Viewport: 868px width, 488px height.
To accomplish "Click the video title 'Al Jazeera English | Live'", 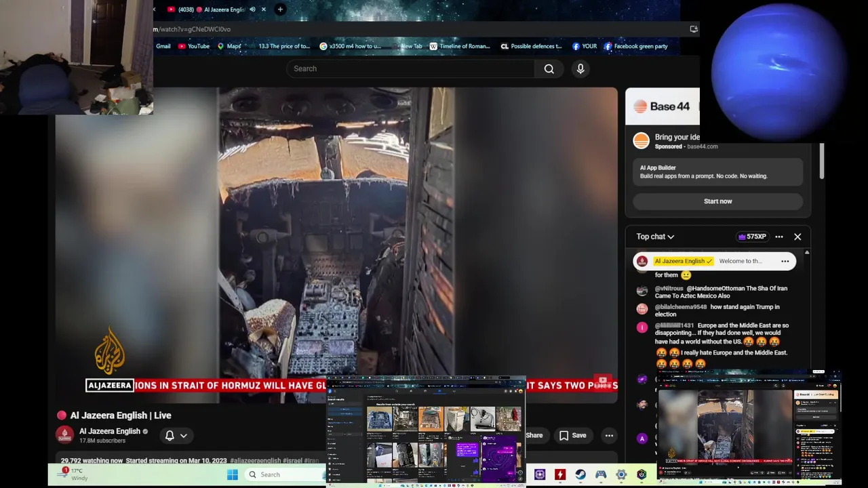I will [x=121, y=415].
